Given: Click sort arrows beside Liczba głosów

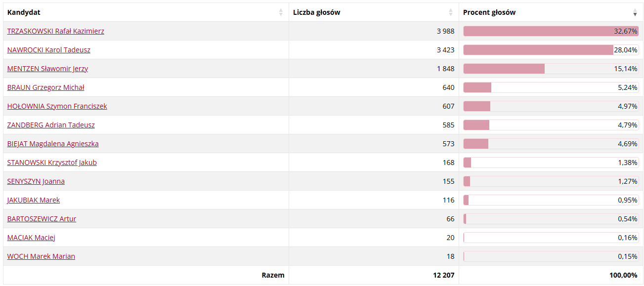Looking at the screenshot, I should (450, 12).
